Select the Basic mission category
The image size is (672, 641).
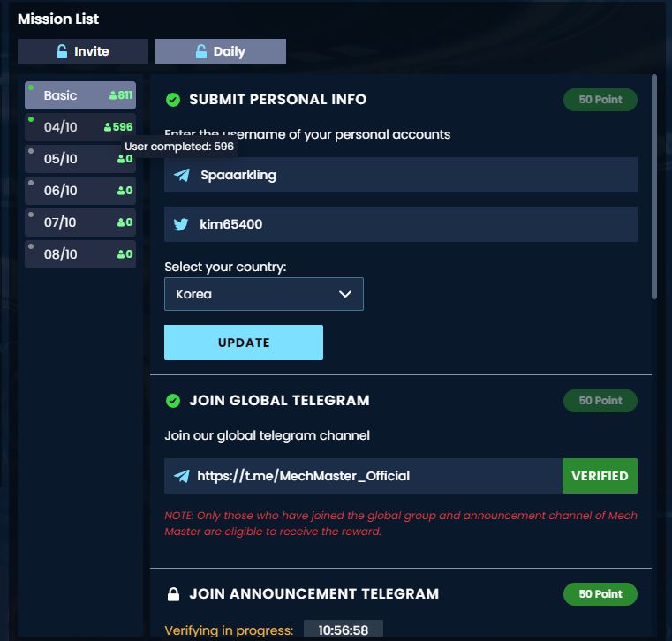[80, 95]
